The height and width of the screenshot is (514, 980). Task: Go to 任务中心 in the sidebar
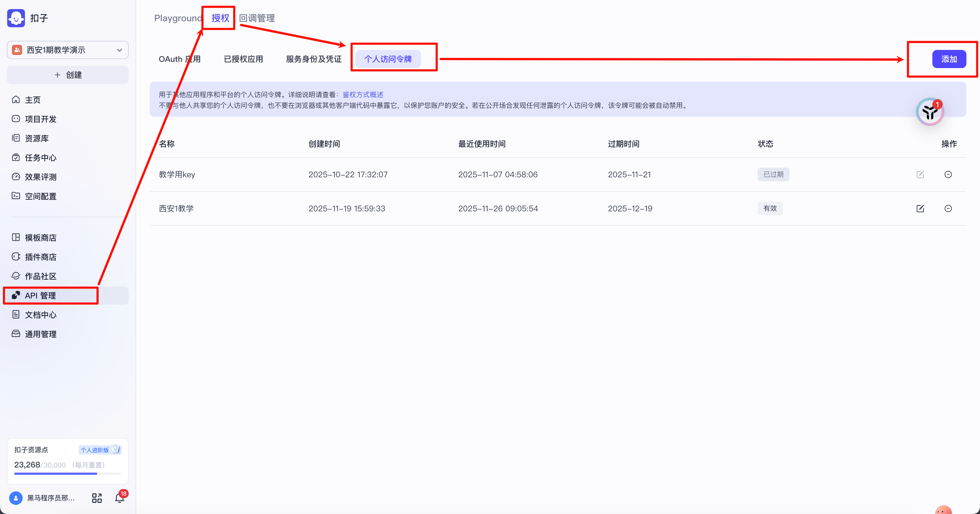coord(68,157)
